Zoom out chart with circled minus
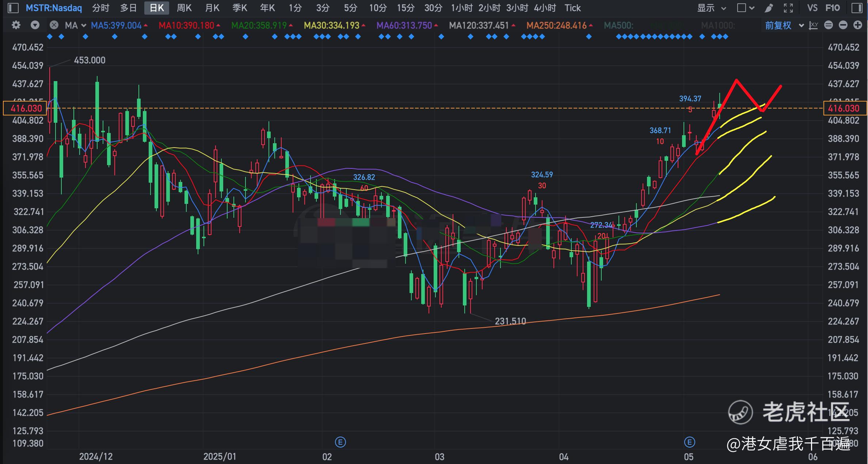Viewport: 868px width, 464px height. click(x=843, y=25)
